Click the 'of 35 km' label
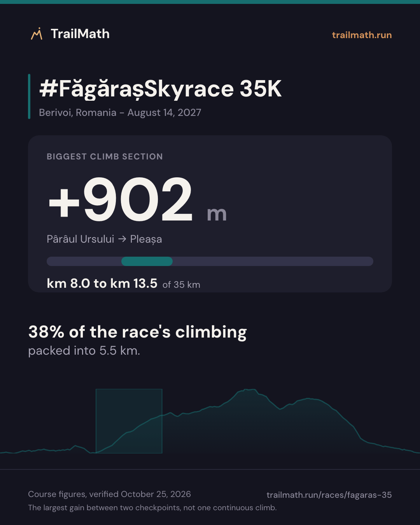Image resolution: width=420 pixels, height=525 pixels. click(x=181, y=285)
